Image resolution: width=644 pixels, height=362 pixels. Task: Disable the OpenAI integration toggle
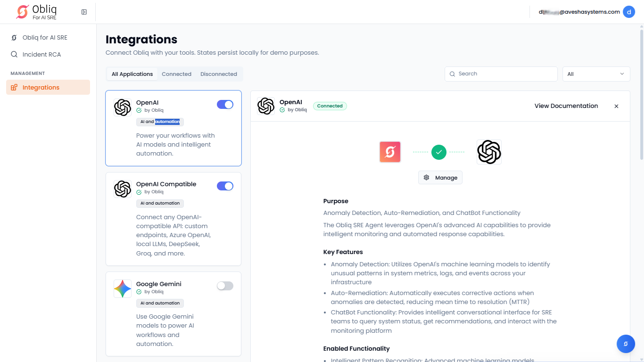[225, 105]
